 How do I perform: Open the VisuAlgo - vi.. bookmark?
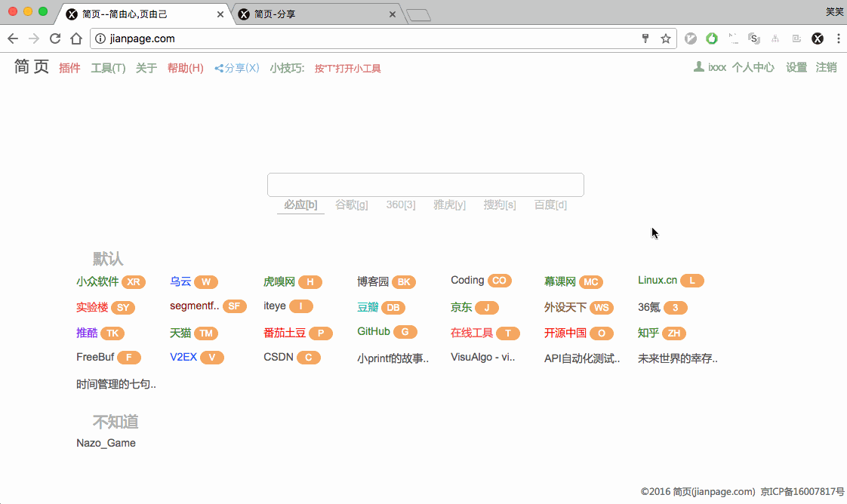[x=483, y=357]
